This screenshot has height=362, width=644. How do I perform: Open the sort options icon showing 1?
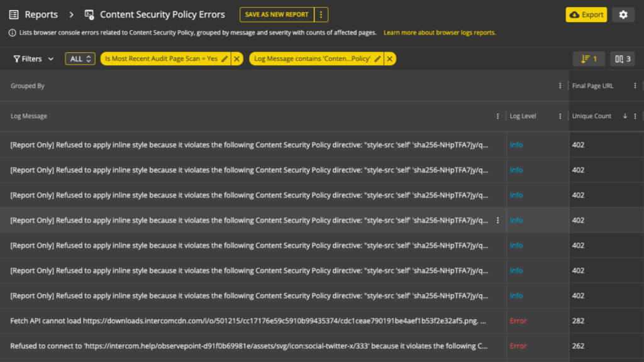pos(589,58)
